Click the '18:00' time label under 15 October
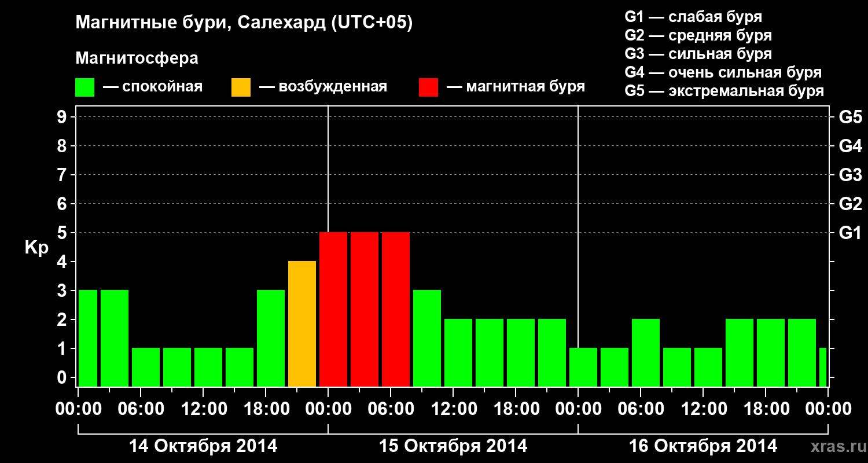The height and width of the screenshot is (463, 868). pyautogui.click(x=516, y=409)
